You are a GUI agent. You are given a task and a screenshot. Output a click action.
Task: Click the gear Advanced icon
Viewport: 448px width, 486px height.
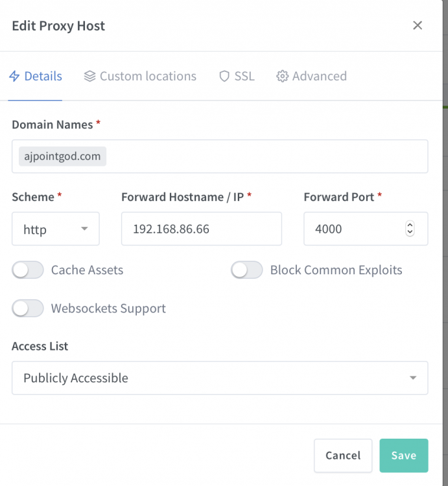pos(282,76)
